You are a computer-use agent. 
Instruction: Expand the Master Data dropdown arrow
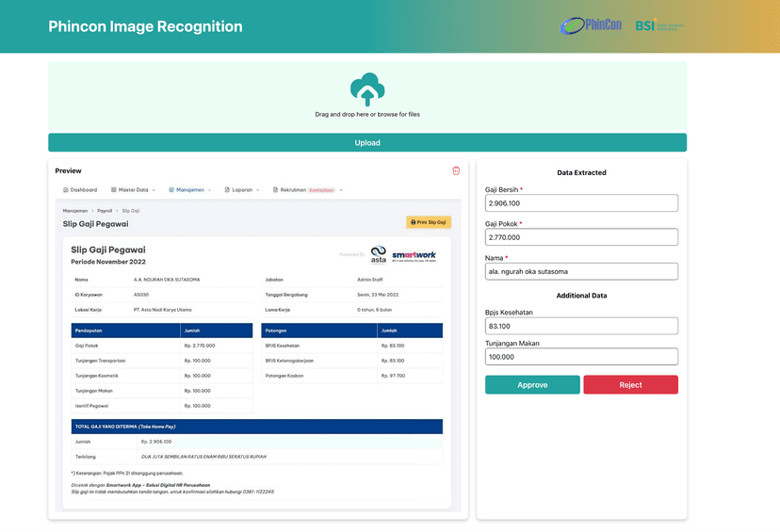(x=154, y=190)
